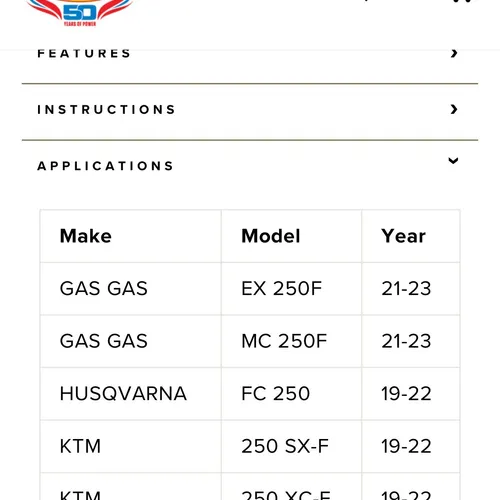
Task: Click the Model column header
Action: click(x=271, y=236)
